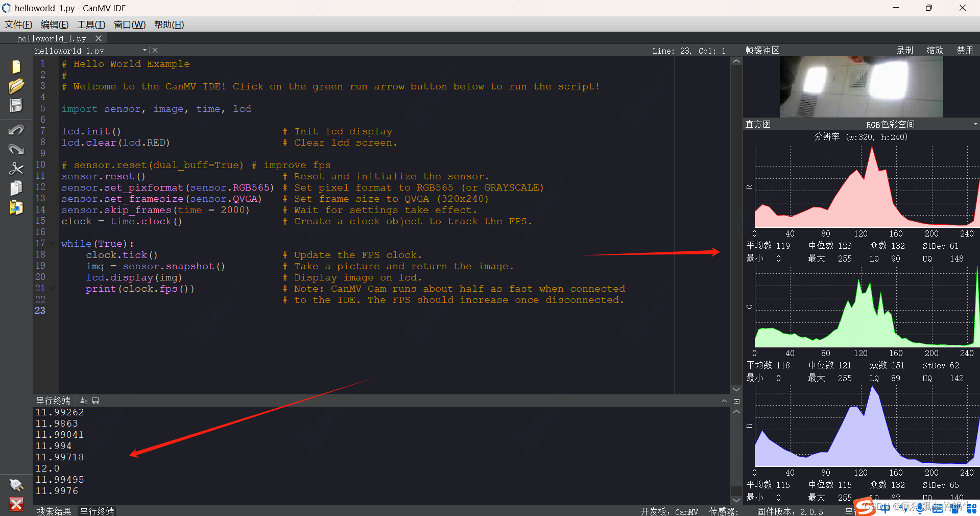Image resolution: width=980 pixels, height=516 pixels.
Task: Click the Connect device plug icon
Action: click(16, 484)
